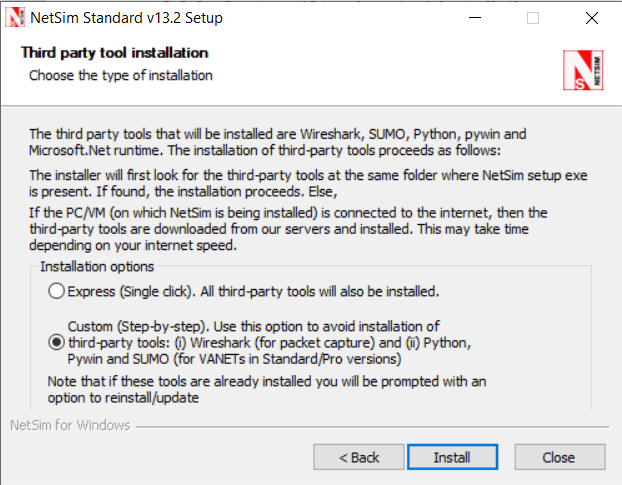Click the NetSim icon in title bar
Image resolution: width=622 pixels, height=485 pixels.
coord(15,18)
